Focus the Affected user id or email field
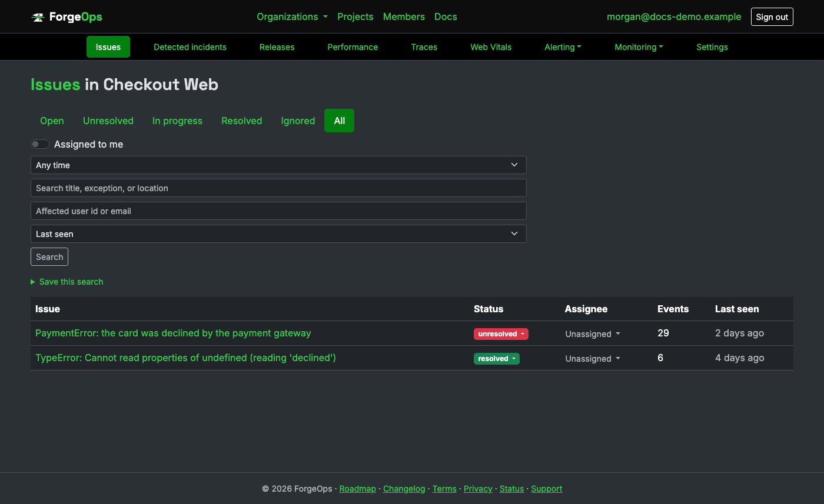This screenshot has height=504, width=824. tap(278, 211)
